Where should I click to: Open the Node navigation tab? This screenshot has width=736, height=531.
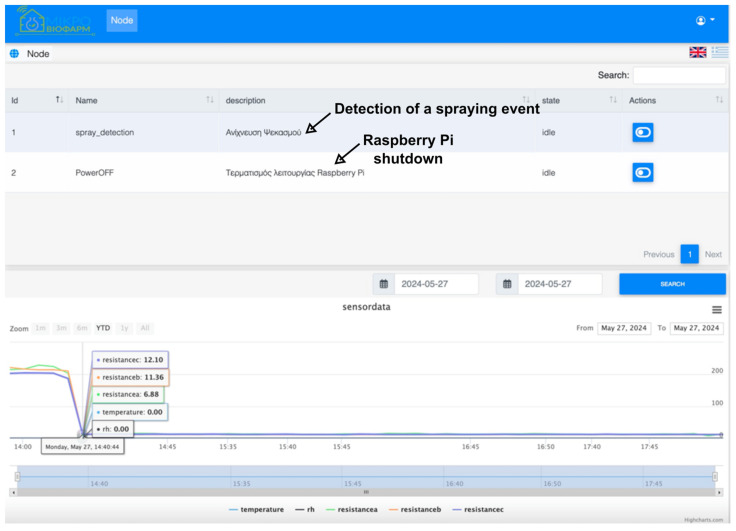click(x=122, y=21)
